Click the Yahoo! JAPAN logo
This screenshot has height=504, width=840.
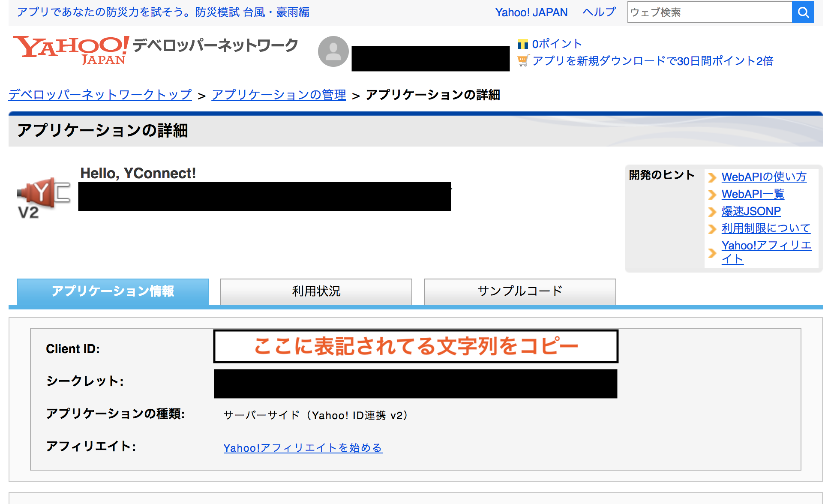pyautogui.click(x=71, y=51)
